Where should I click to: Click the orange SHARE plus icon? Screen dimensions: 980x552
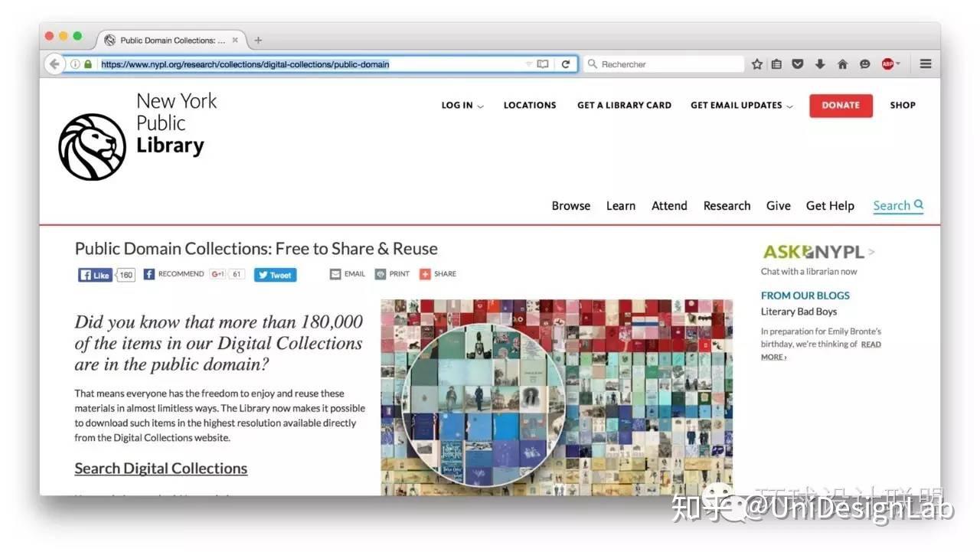[425, 274]
